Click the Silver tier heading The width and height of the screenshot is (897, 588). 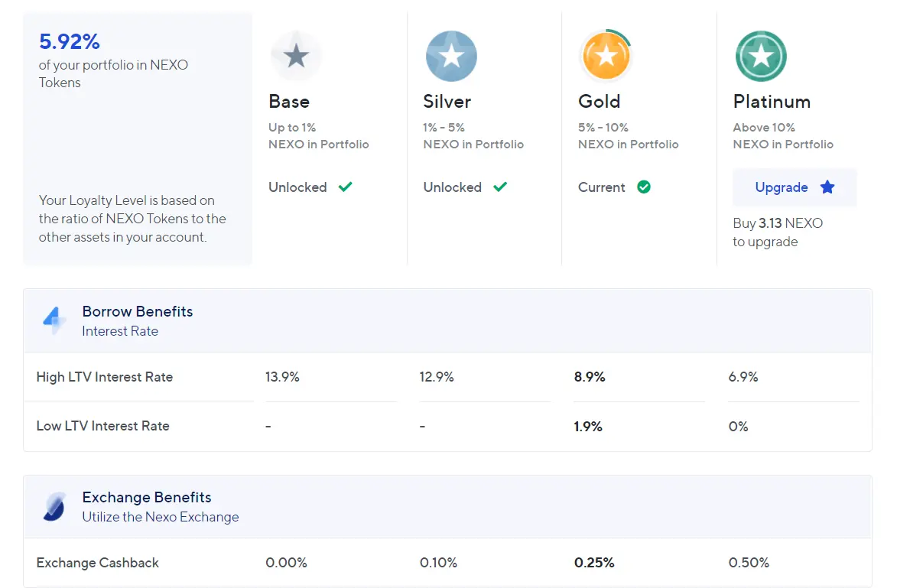pyautogui.click(x=447, y=101)
